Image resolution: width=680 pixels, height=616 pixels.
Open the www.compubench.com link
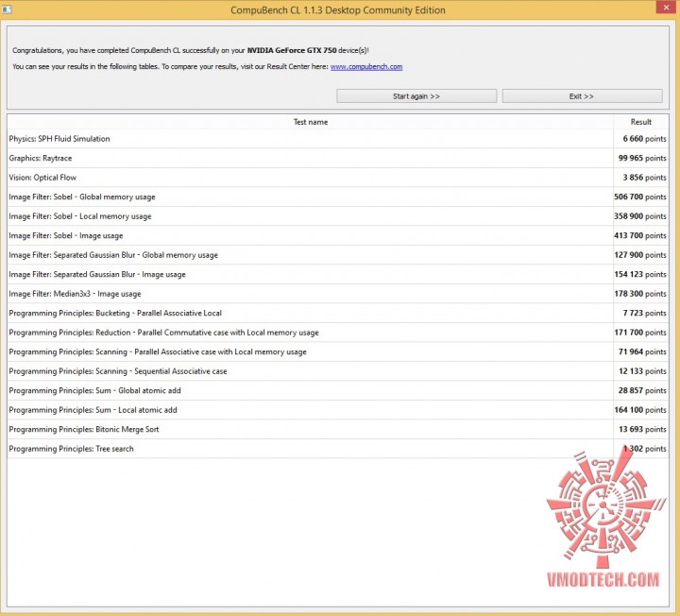coord(366,67)
